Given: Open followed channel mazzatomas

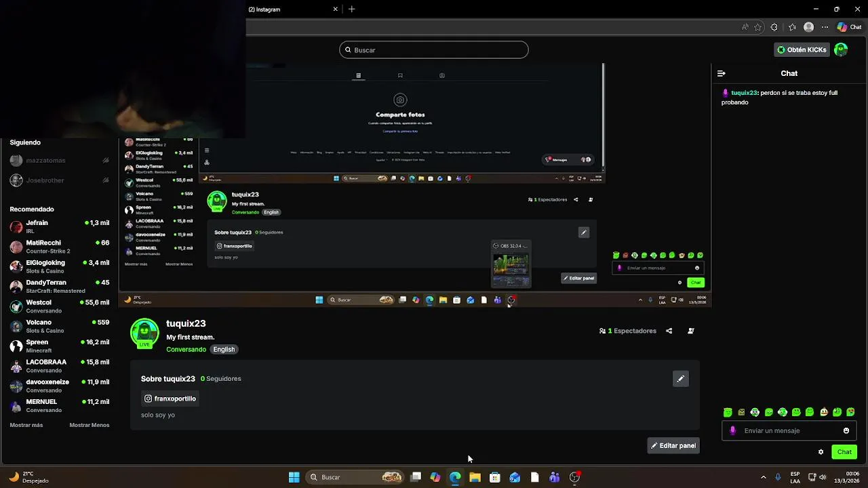Looking at the screenshot, I should pyautogui.click(x=60, y=161).
